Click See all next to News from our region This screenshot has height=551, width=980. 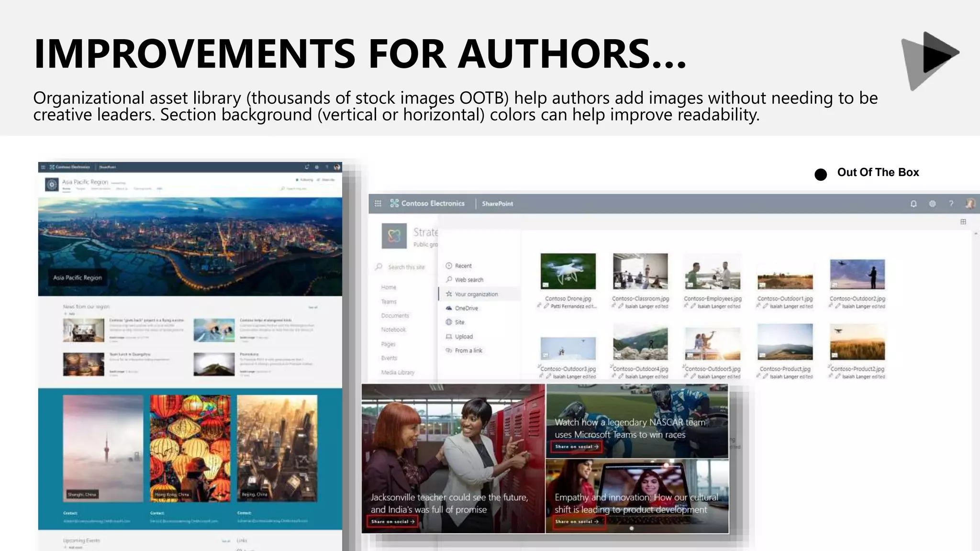tap(313, 308)
